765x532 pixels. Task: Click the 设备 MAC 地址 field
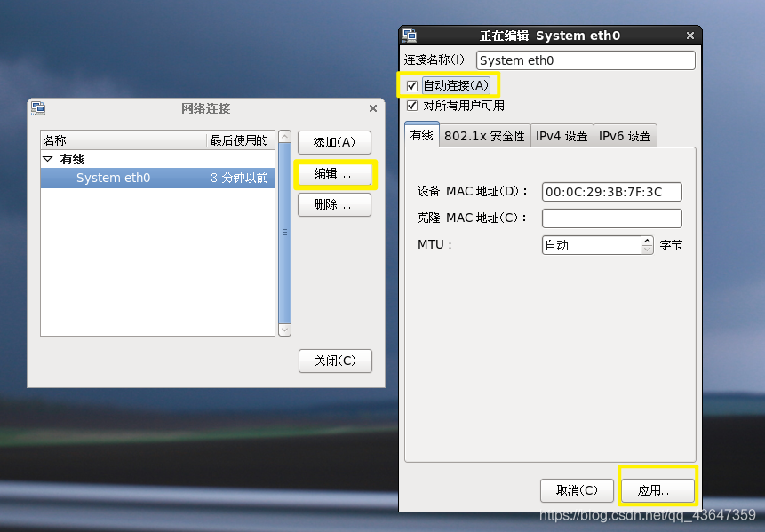[x=612, y=192]
